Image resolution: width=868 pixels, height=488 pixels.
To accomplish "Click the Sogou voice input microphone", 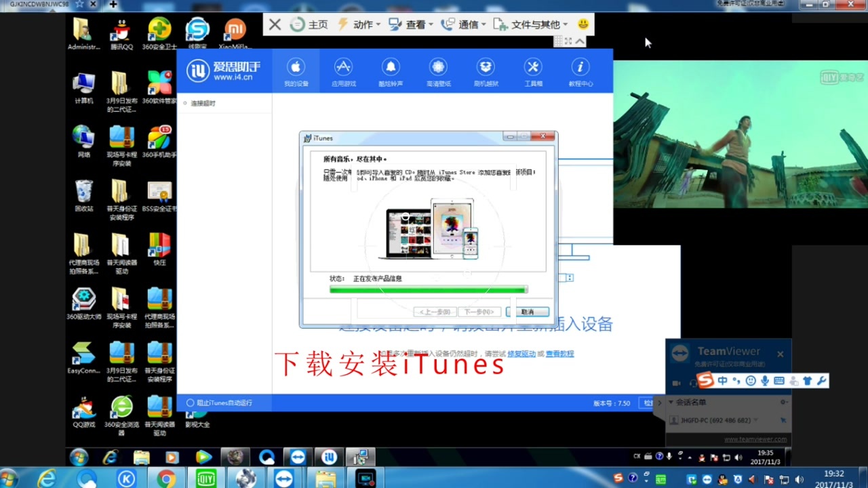I will point(765,381).
